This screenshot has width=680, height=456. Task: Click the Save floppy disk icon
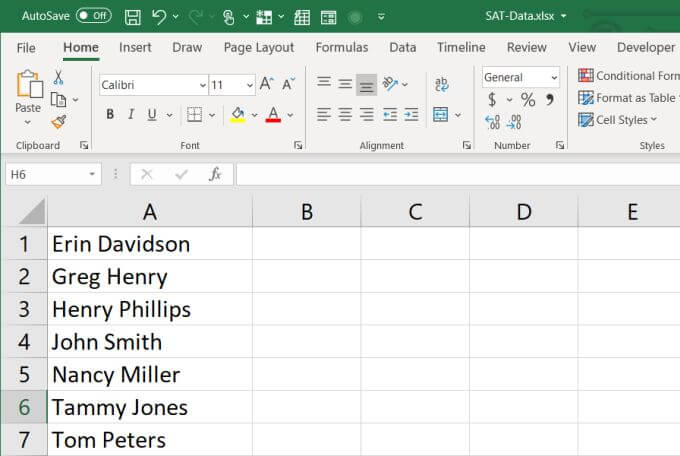(133, 17)
